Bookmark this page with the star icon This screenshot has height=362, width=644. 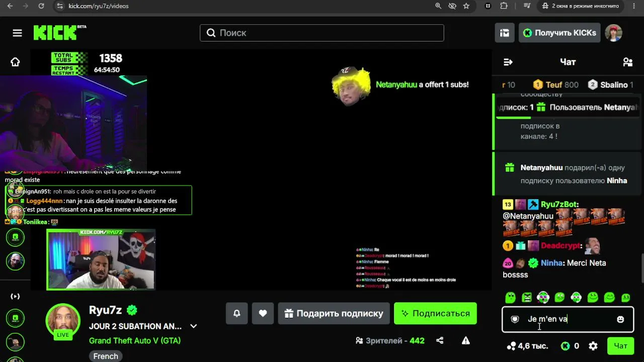[466, 6]
